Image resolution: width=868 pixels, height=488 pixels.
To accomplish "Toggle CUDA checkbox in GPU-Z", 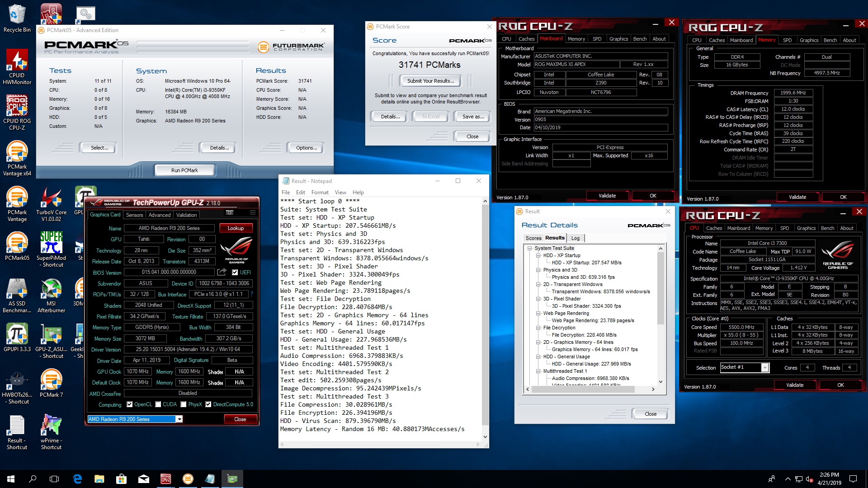I will click(x=158, y=404).
